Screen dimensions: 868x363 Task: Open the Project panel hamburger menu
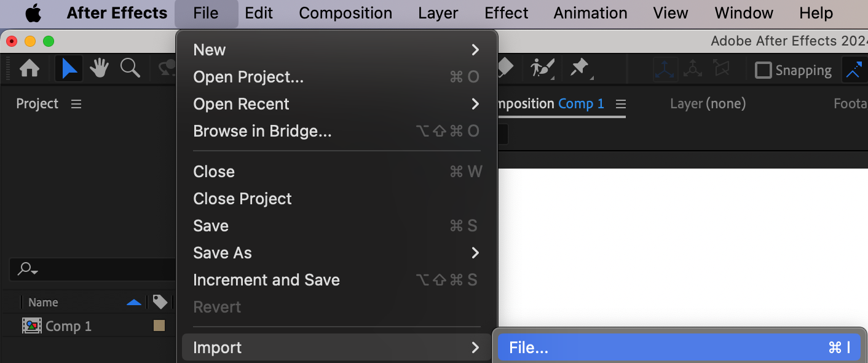pos(76,104)
